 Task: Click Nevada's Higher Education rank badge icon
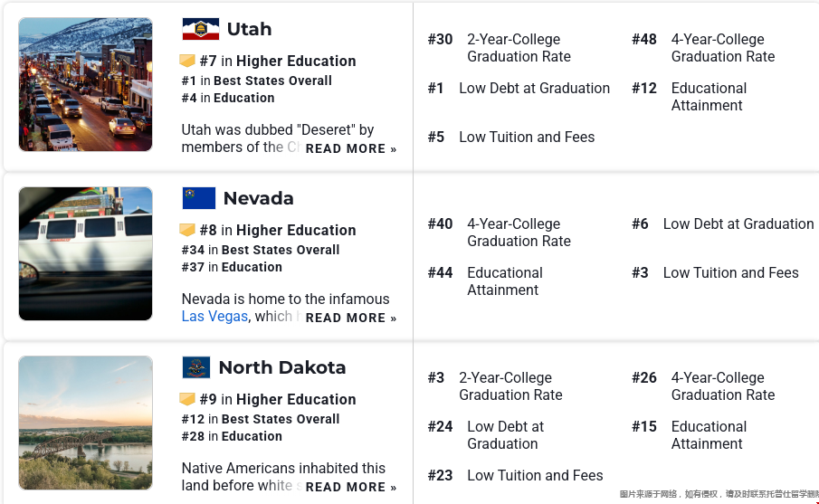(187, 230)
